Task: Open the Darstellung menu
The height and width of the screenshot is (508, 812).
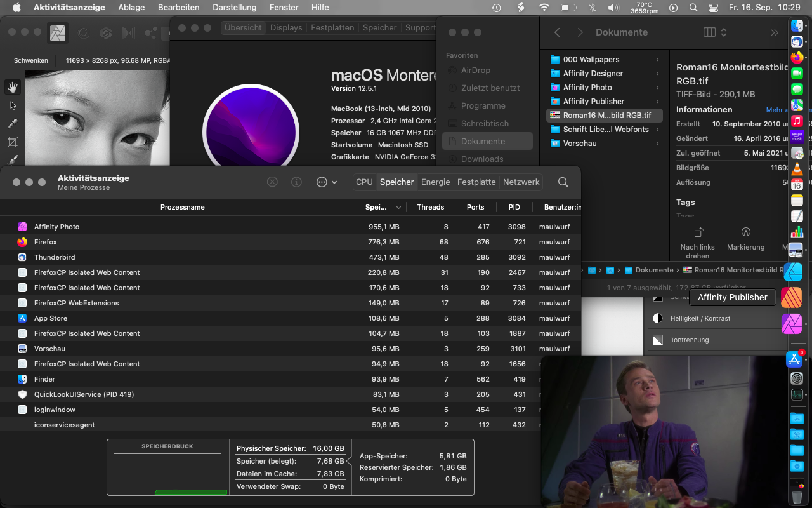Action: click(235, 8)
